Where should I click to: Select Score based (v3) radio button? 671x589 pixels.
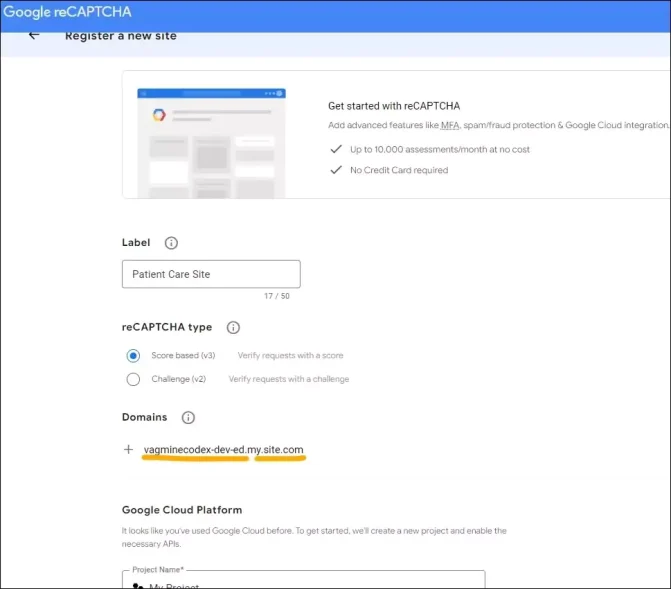click(133, 356)
